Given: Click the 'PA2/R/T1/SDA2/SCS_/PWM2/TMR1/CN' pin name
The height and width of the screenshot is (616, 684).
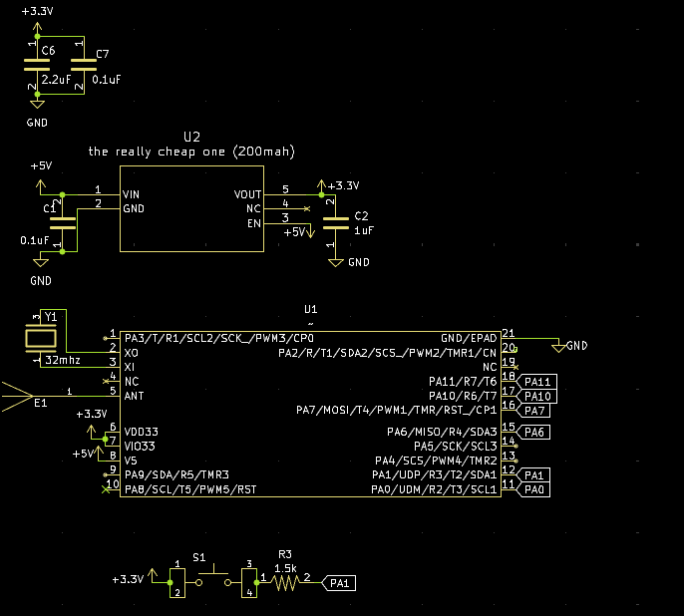Looking at the screenshot, I should click(387, 353).
